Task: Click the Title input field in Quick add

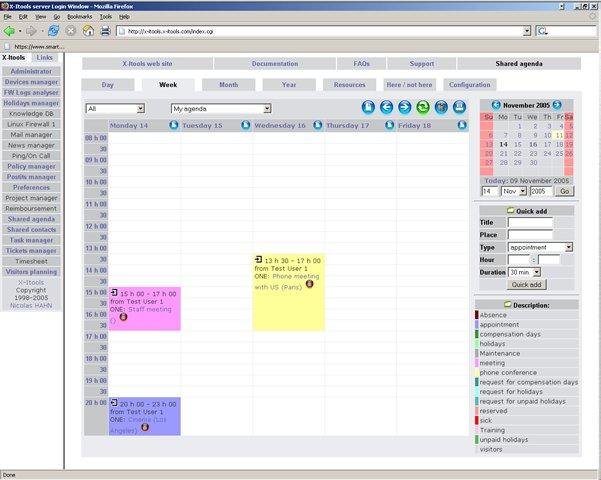Action: [530, 222]
